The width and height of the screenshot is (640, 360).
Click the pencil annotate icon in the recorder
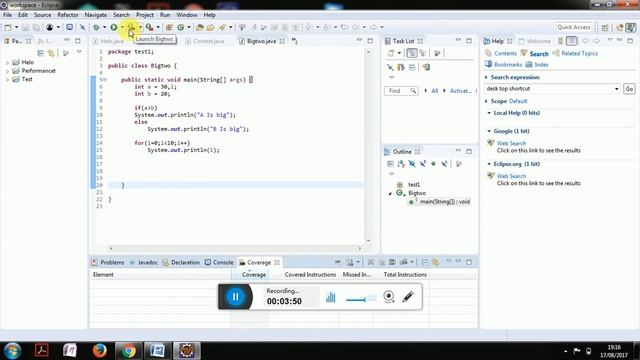408,296
